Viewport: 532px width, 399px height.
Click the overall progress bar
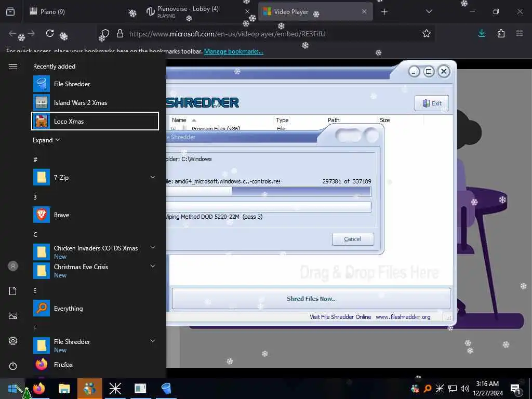(x=269, y=207)
